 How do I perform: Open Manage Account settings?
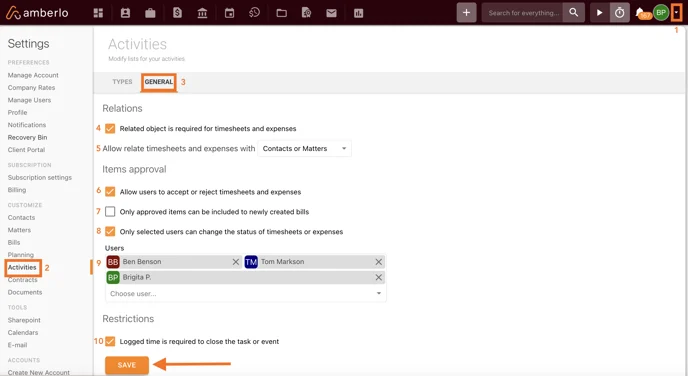33,75
